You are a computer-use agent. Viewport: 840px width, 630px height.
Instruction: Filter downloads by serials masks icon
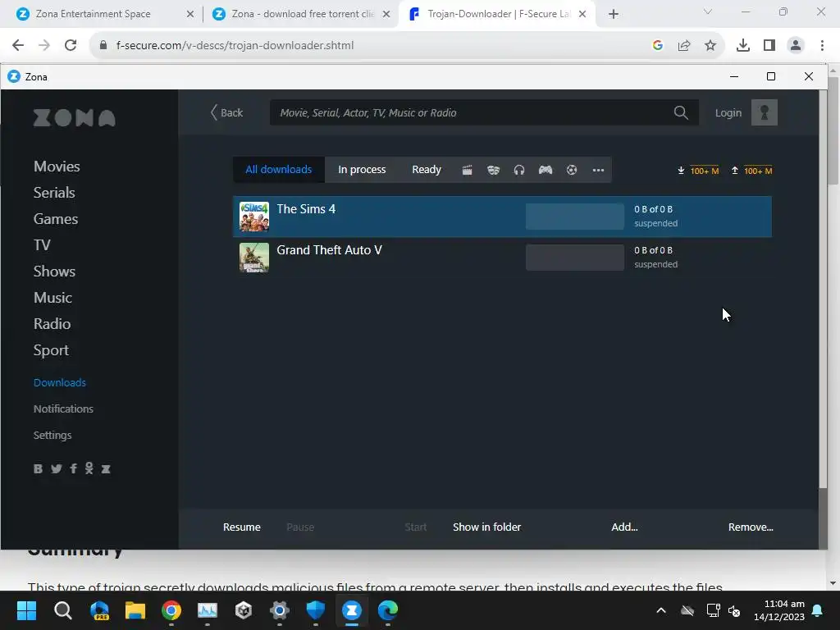pyautogui.click(x=493, y=171)
